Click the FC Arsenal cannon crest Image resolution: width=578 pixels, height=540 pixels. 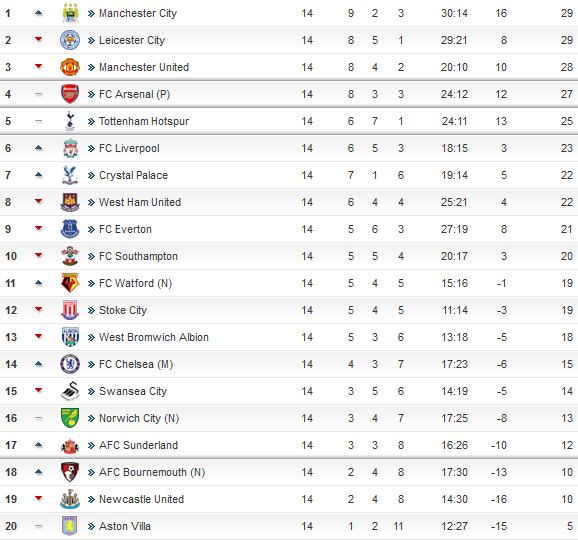coord(70,94)
